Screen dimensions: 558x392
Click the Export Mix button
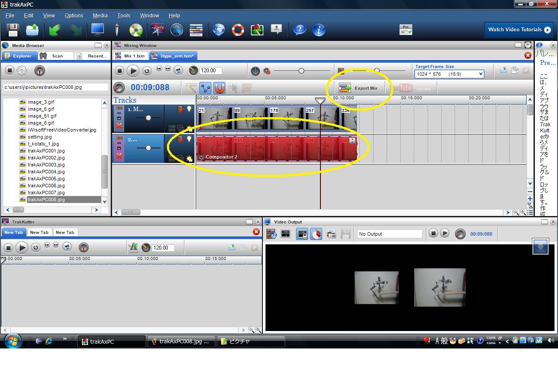click(x=359, y=88)
